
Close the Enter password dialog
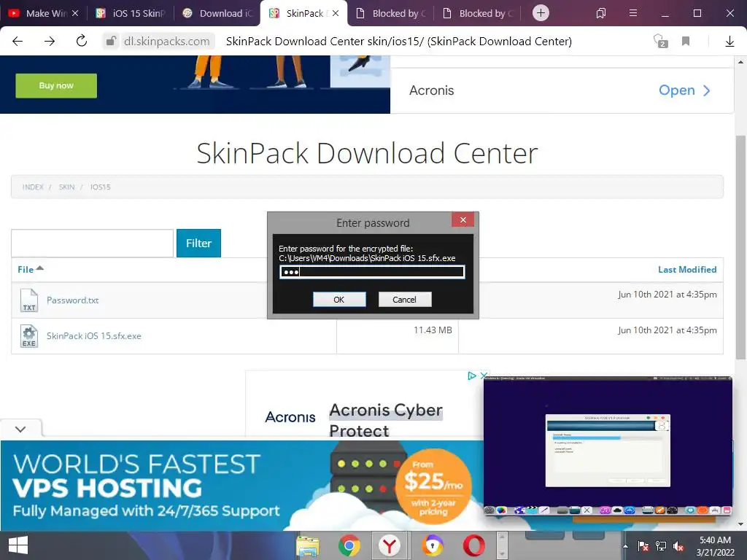tap(462, 219)
